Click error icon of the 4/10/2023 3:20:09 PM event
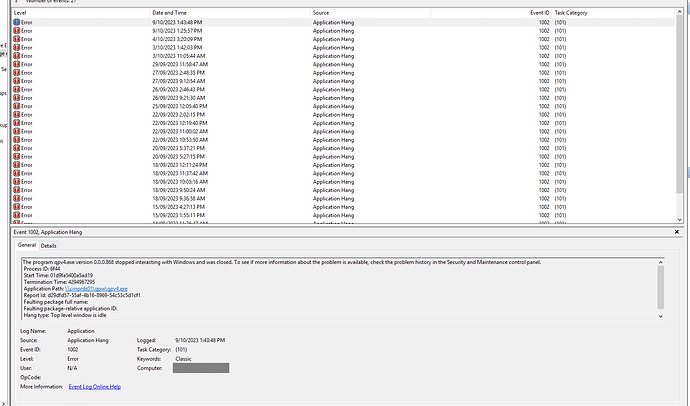 [17, 39]
